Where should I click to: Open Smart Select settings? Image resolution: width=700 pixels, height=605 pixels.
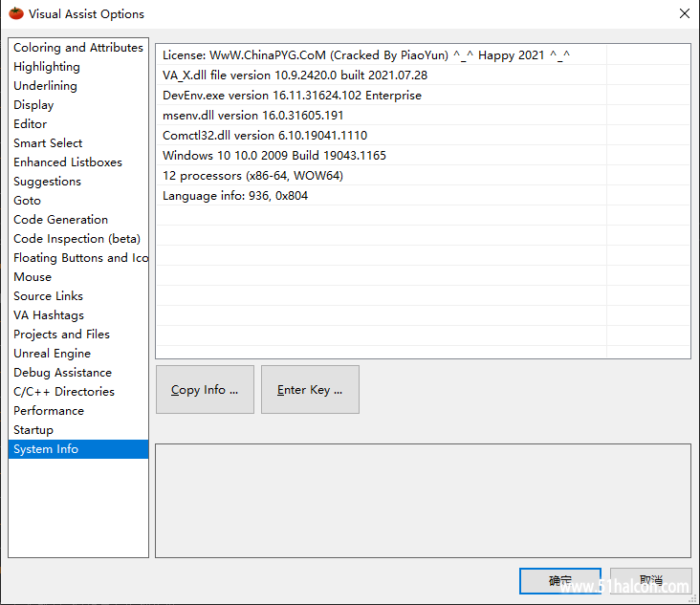pyautogui.click(x=78, y=143)
